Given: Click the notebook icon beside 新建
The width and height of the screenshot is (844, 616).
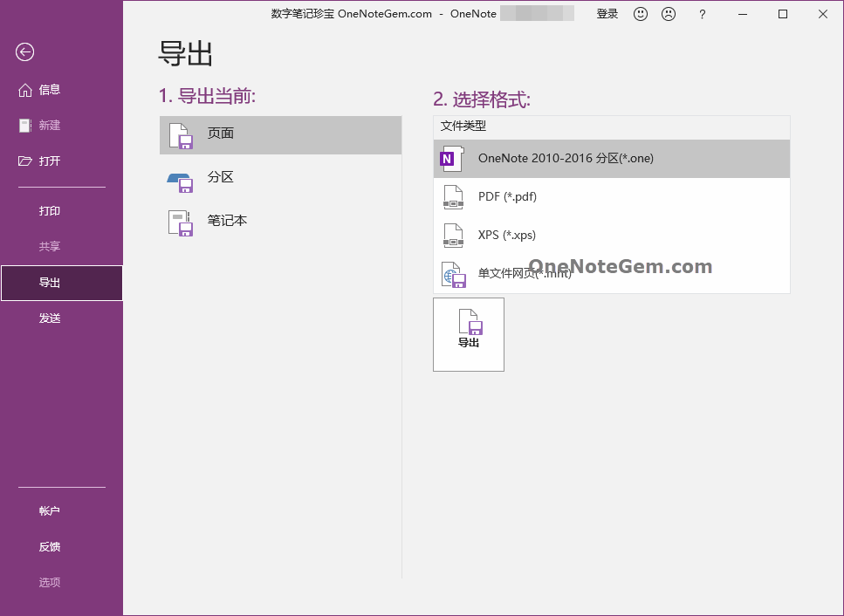Looking at the screenshot, I should (x=24, y=126).
